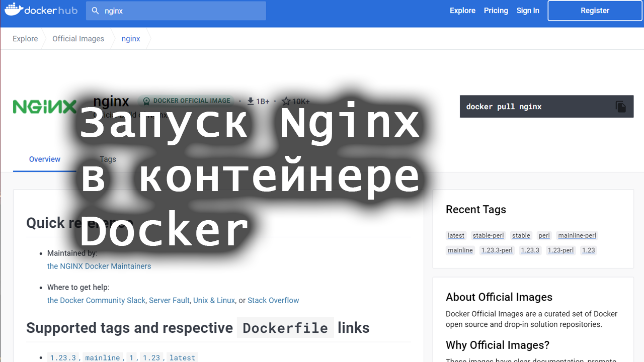Select the mainline-perl recent tag
This screenshot has width=644, height=362.
coord(577,235)
